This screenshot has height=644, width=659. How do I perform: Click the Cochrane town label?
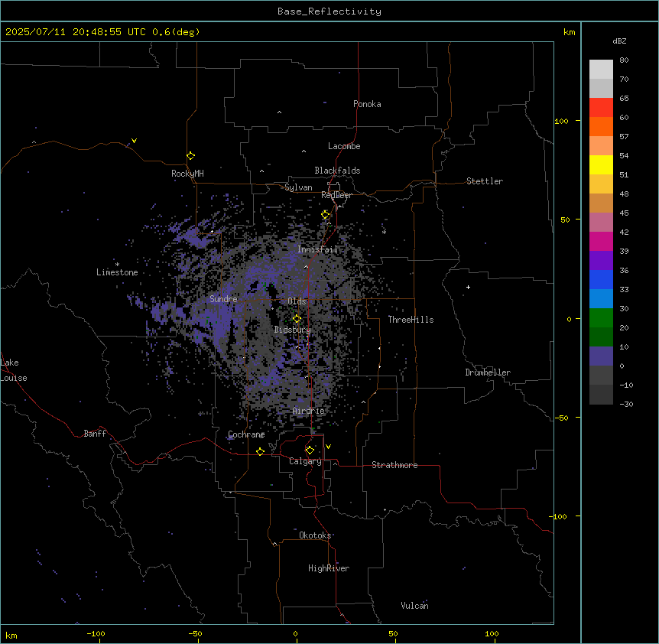246,434
